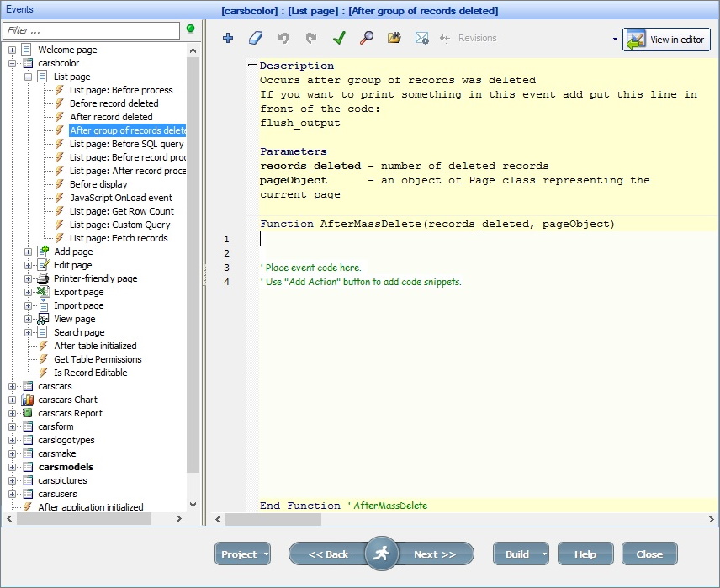720x588 pixels.
Task: Click the Add page icon
Action: pos(43,252)
